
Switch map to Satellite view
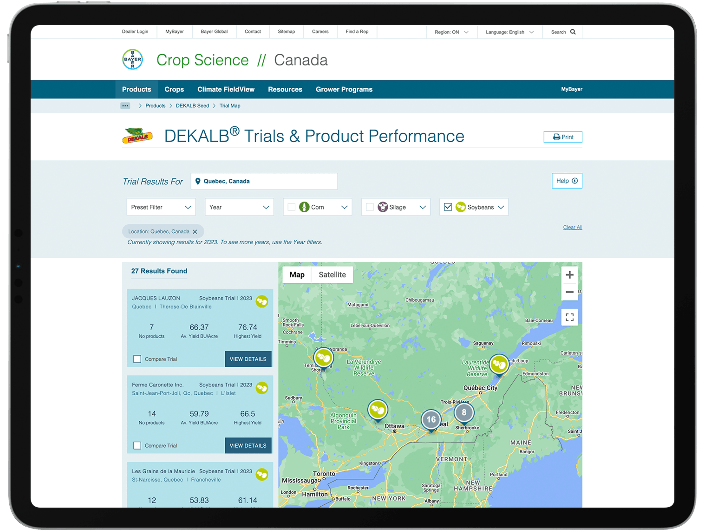pos(332,275)
